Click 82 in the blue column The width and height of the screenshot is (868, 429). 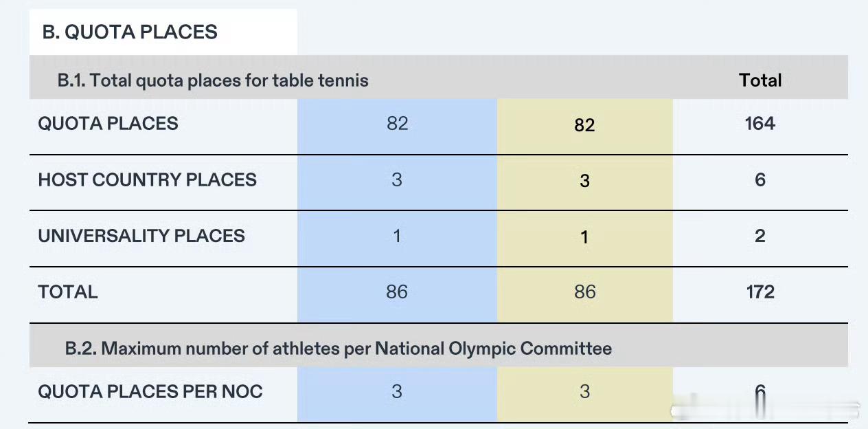(x=397, y=124)
